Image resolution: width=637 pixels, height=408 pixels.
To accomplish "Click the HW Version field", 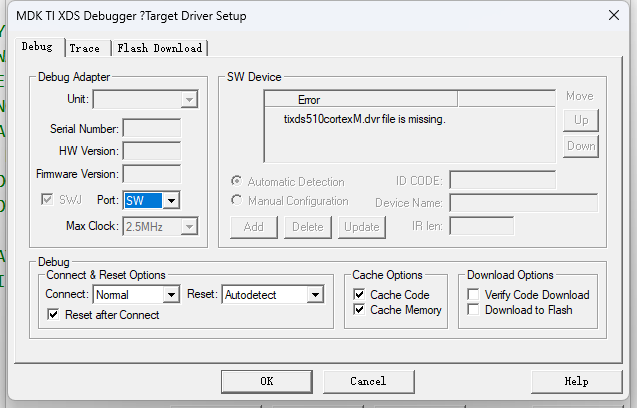I will click(152, 151).
